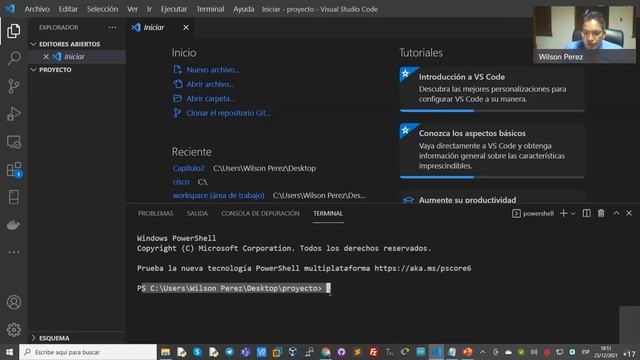The height and width of the screenshot is (360, 640).
Task: Close Iniciar in open editors list
Action: tap(46, 57)
